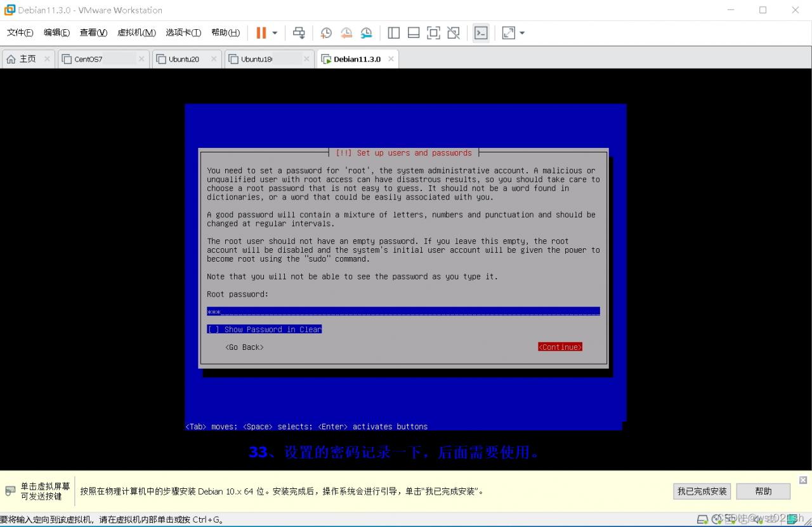Open the 文件(F) menu

(20, 33)
